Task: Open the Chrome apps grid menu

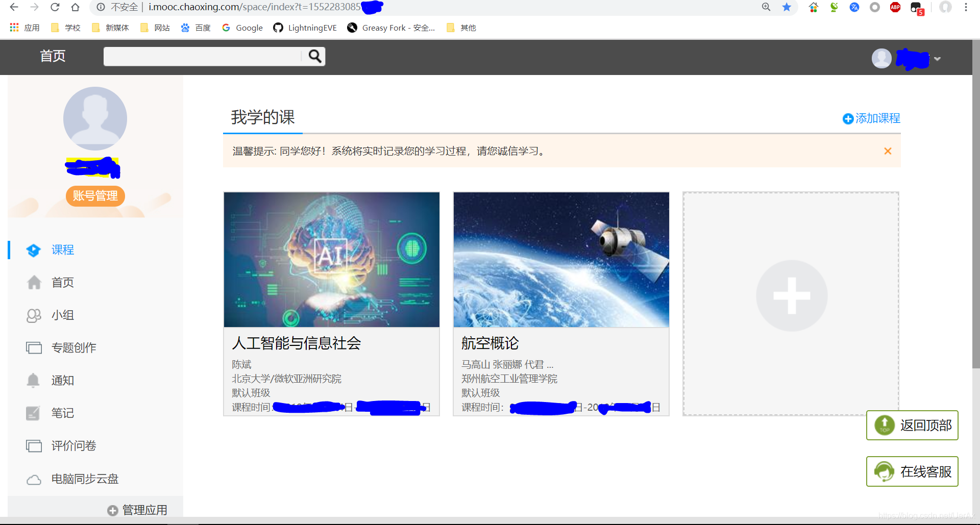Action: click(x=14, y=28)
